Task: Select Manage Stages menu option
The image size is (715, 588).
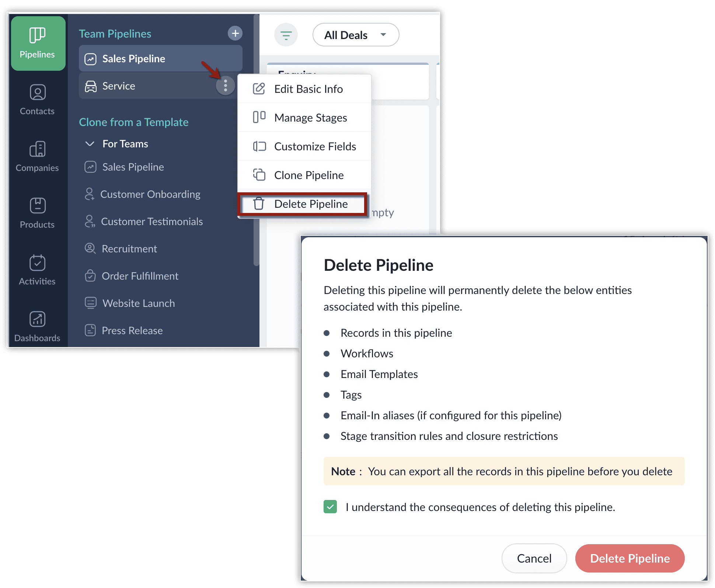Action: (x=304, y=118)
